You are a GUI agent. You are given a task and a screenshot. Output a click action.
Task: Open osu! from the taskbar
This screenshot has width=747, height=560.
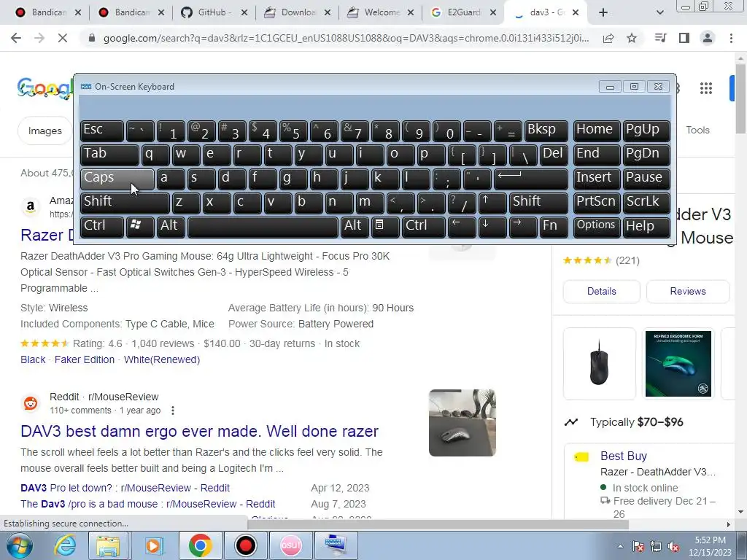point(291,545)
